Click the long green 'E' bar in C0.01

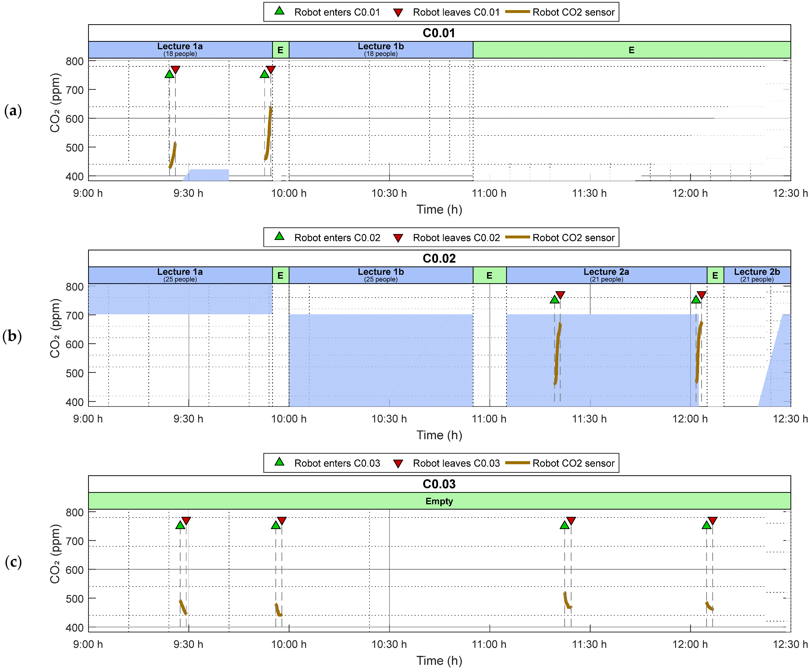point(631,50)
